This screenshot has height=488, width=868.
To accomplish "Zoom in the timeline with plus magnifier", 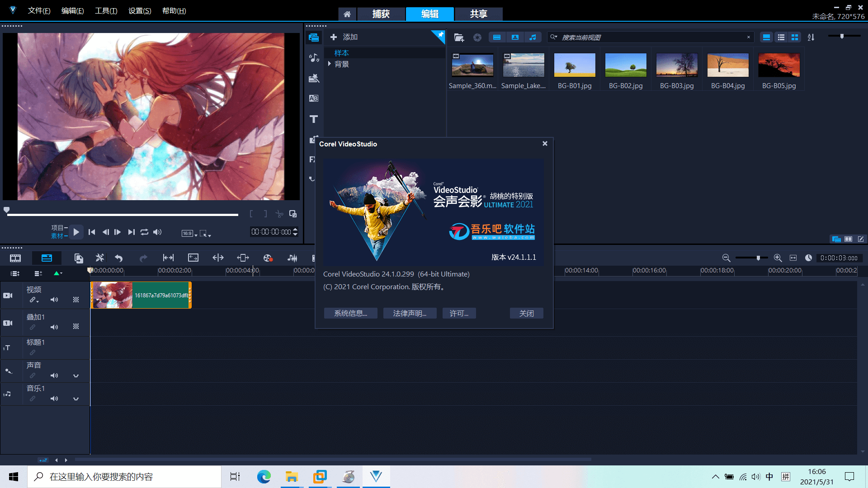I will pos(778,258).
